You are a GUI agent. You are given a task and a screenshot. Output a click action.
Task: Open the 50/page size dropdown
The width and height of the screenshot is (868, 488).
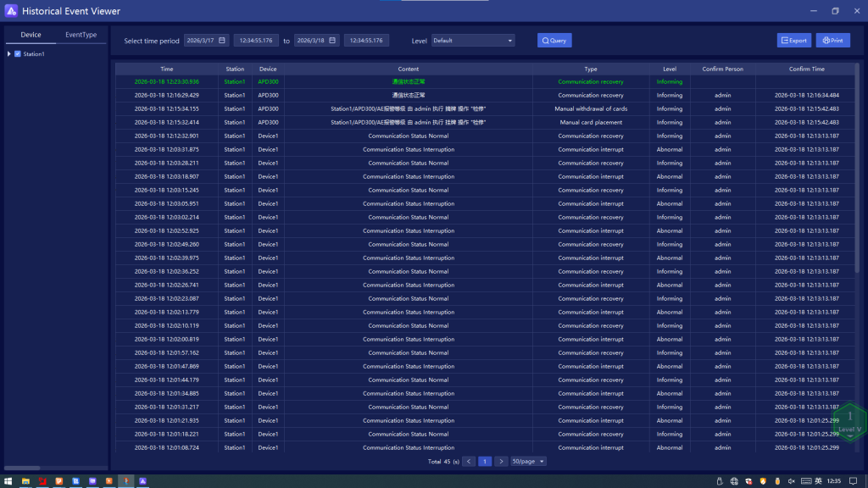(529, 462)
